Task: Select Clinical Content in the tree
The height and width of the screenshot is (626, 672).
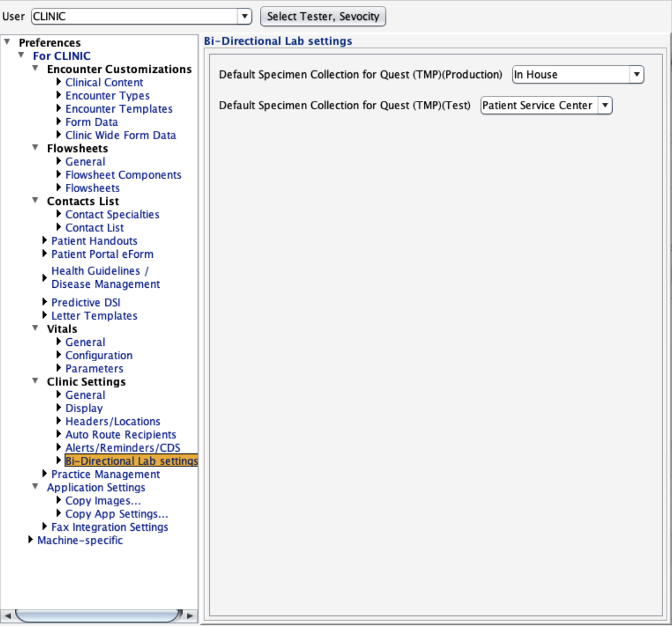Action: click(104, 82)
